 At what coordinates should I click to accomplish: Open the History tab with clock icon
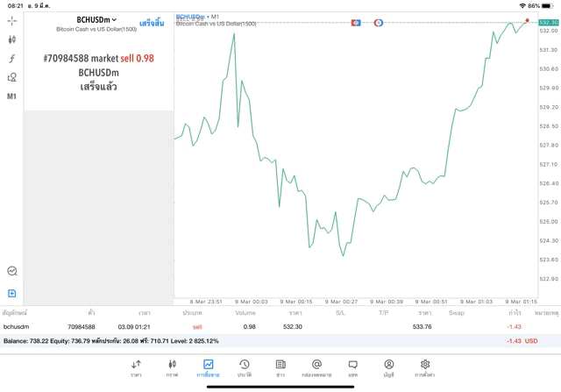(245, 368)
